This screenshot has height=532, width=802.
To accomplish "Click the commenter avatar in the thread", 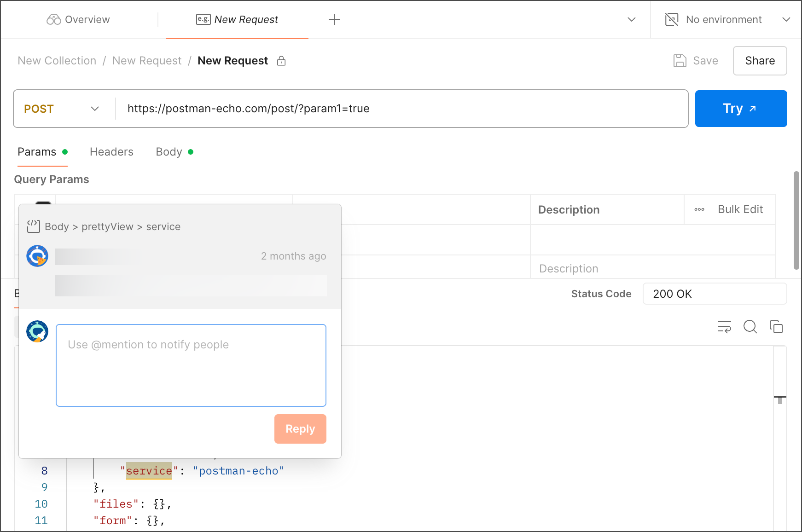I will point(37,256).
